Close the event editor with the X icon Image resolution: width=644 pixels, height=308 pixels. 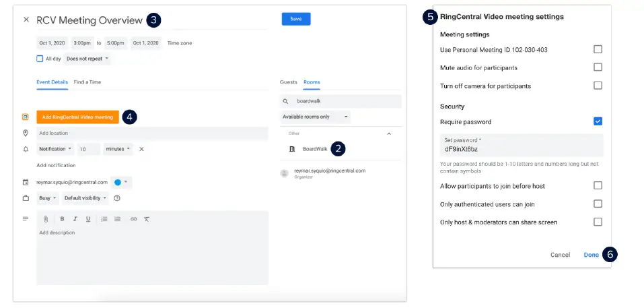[x=26, y=20]
